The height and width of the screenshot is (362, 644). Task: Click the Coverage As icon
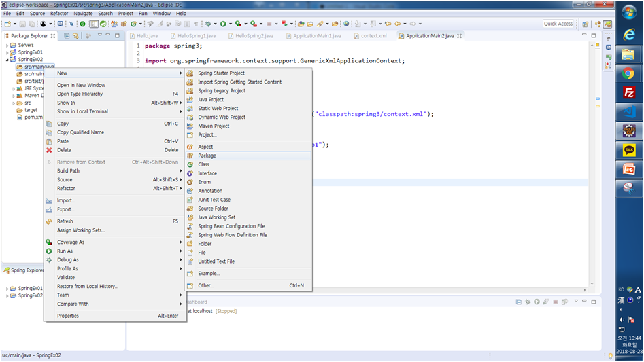point(49,242)
